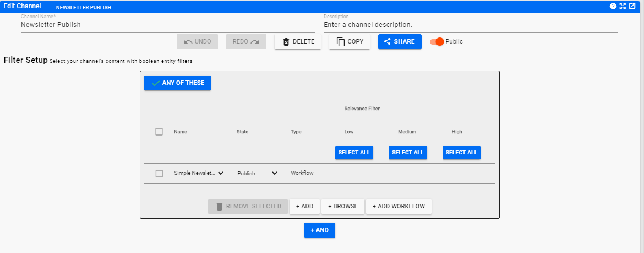Open channel in new window icon
The height and width of the screenshot is (253, 644).
(x=632, y=6)
